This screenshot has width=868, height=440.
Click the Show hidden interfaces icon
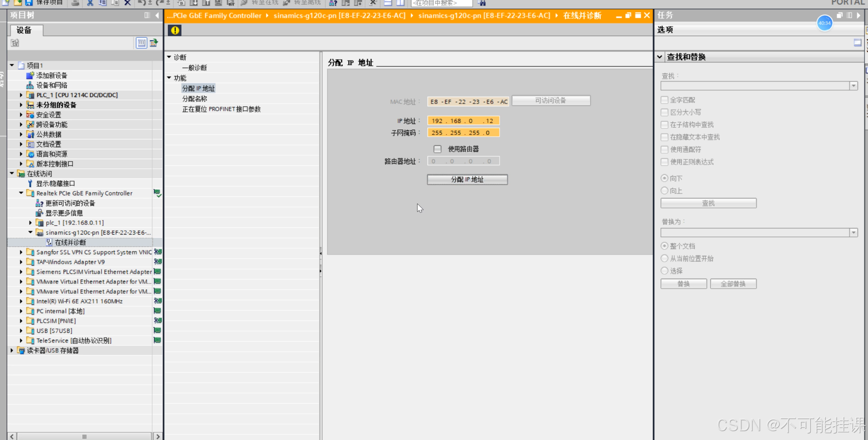(x=30, y=183)
